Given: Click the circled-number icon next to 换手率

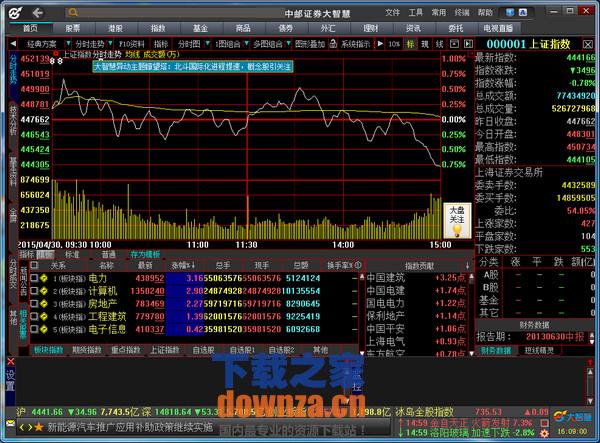Looking at the screenshot, I should coord(357,265).
